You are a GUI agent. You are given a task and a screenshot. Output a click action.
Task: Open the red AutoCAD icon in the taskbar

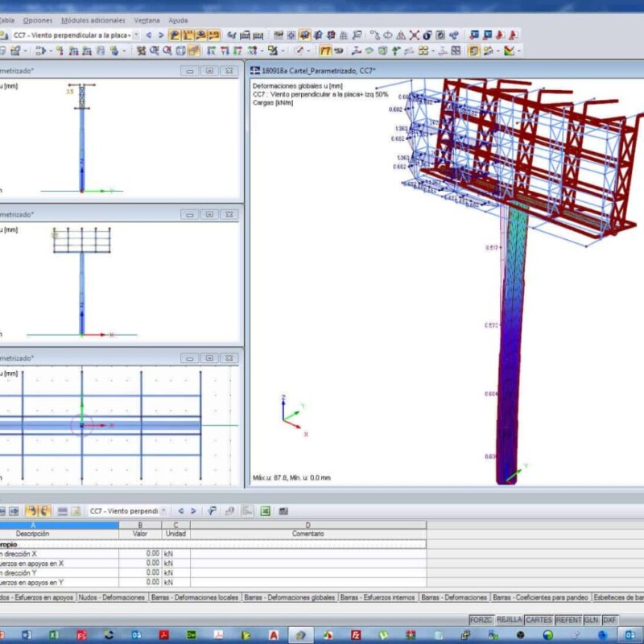(273, 635)
